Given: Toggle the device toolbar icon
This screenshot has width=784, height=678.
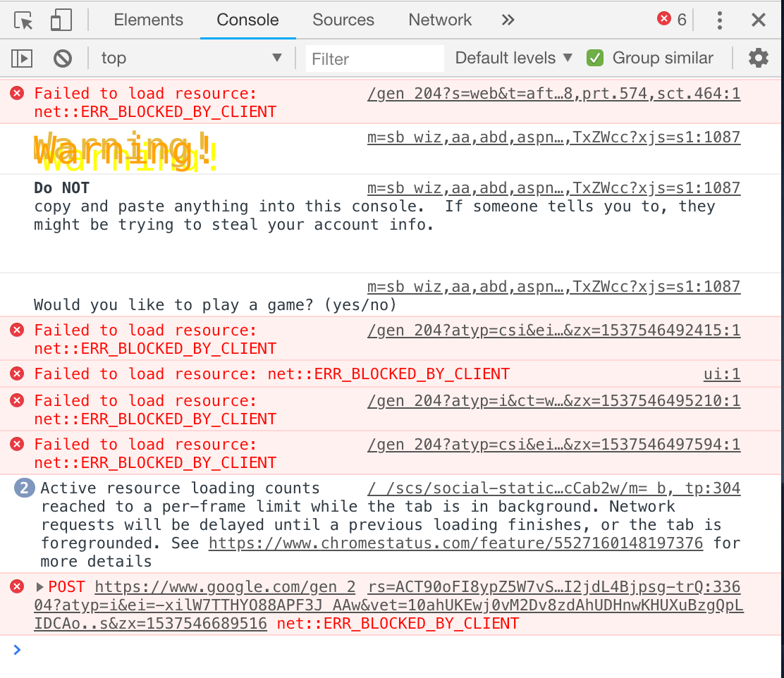Looking at the screenshot, I should point(61,20).
